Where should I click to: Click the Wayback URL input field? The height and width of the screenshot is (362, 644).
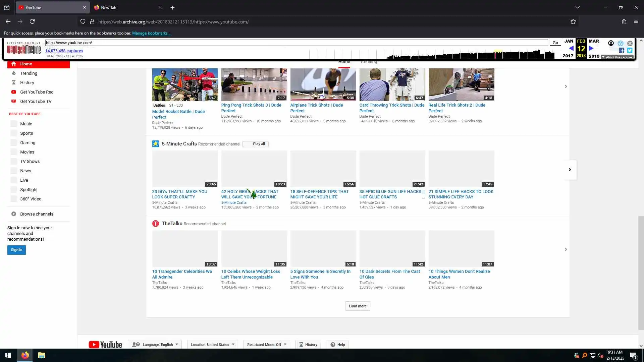pyautogui.click(x=296, y=43)
